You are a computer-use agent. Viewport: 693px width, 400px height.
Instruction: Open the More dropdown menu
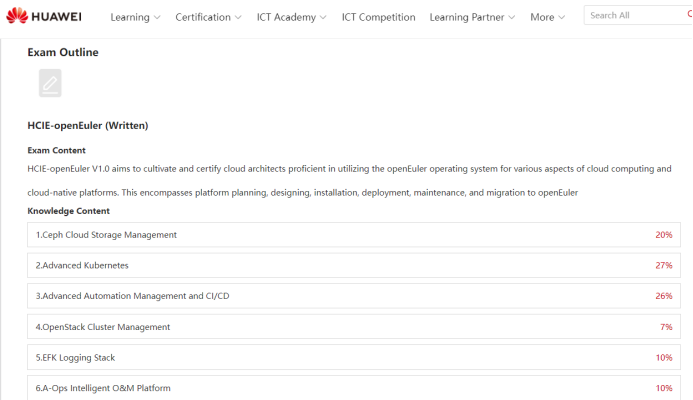click(548, 17)
